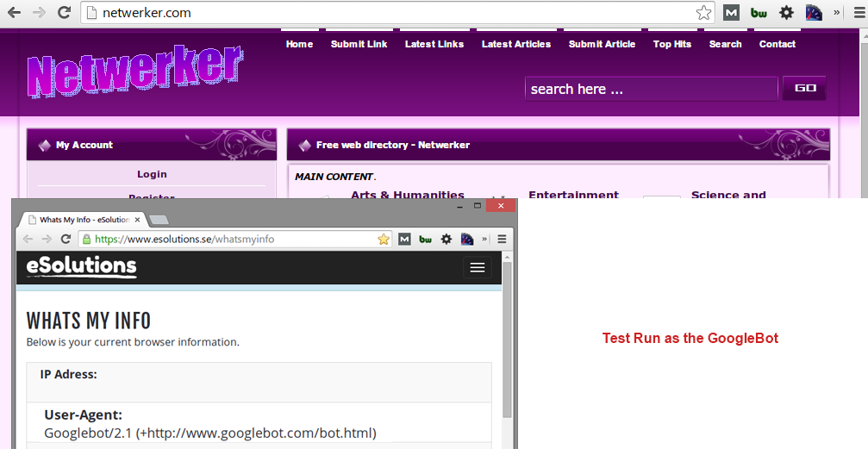Image resolution: width=868 pixels, height=449 pixels.
Task: Click the Login link under My Account
Action: point(152,174)
